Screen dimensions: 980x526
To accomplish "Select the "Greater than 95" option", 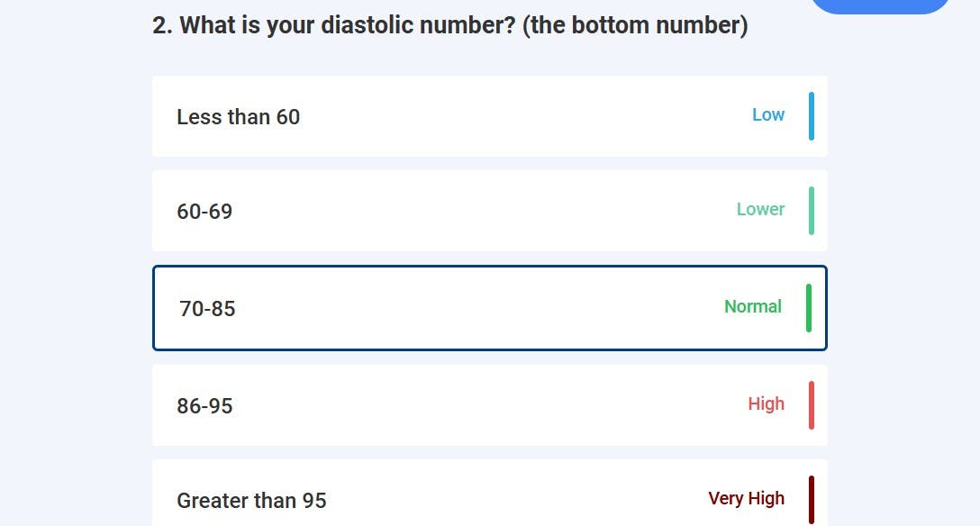I will point(490,497).
